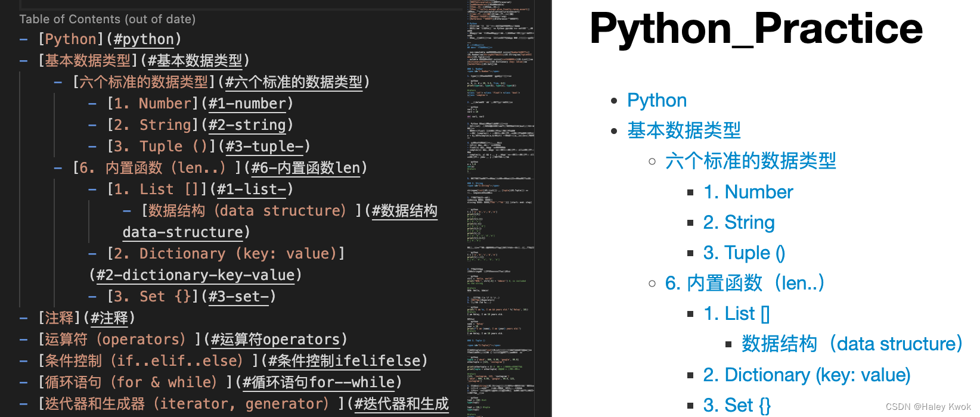Click the editor minimap code overview
This screenshot has height=417, width=980.
click(x=500, y=208)
